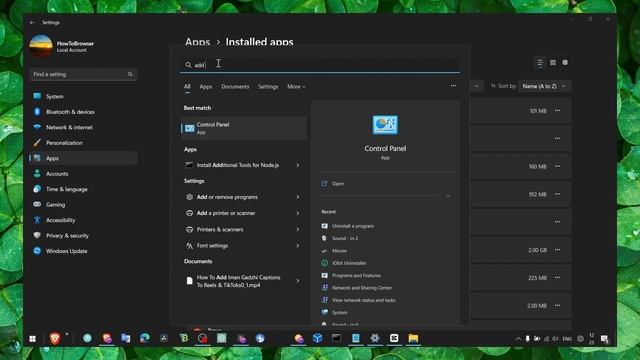Select tiles view icon in Installed apps
This screenshot has width=640, height=360.
tap(565, 62)
